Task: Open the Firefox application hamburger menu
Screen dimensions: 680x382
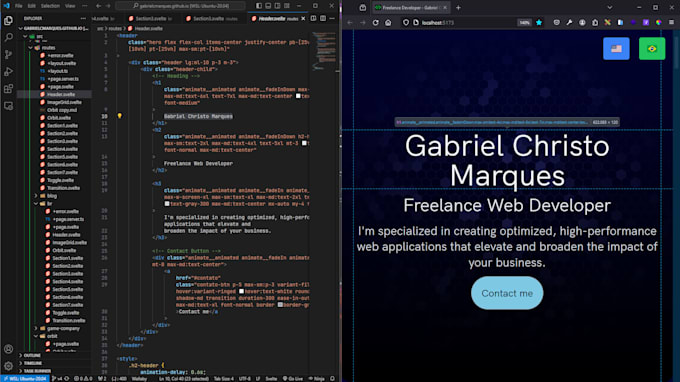Action: tap(671, 23)
